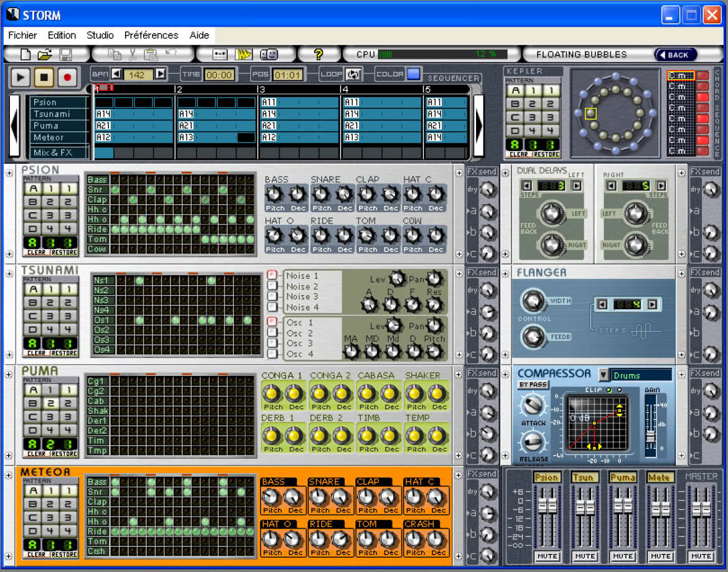Toggle the Osc 1 checkbox in Tsunami

(x=273, y=321)
